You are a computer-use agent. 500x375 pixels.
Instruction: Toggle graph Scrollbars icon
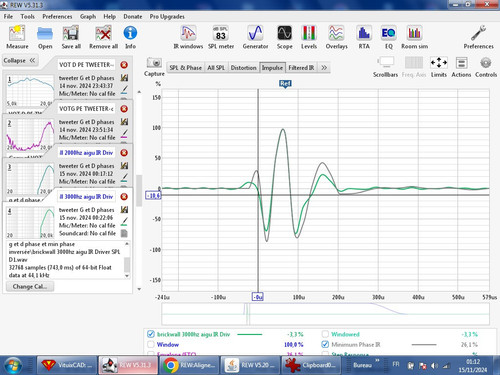click(x=385, y=67)
